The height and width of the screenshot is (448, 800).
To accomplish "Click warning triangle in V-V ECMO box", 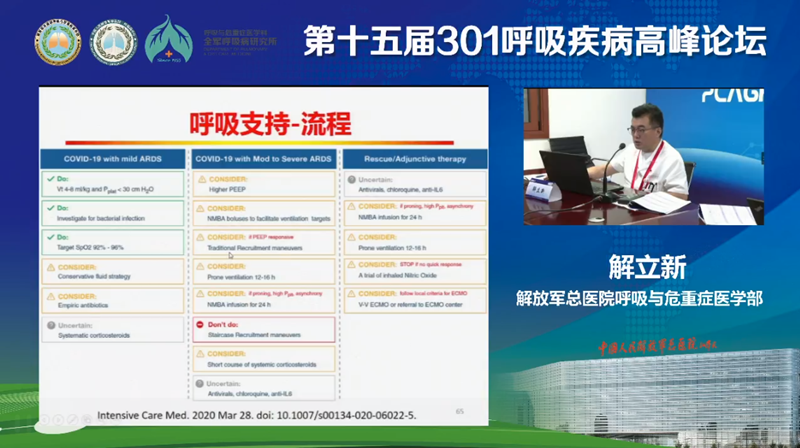I will click(352, 294).
